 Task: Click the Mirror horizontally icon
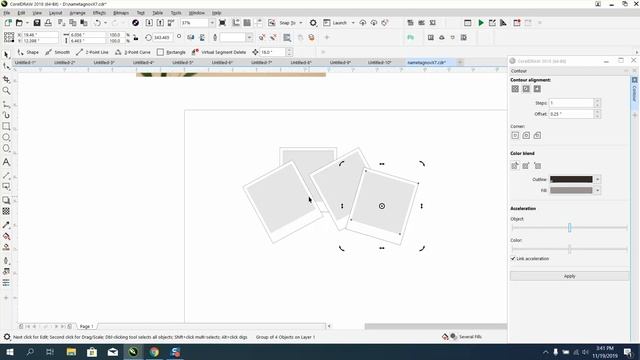click(x=191, y=38)
